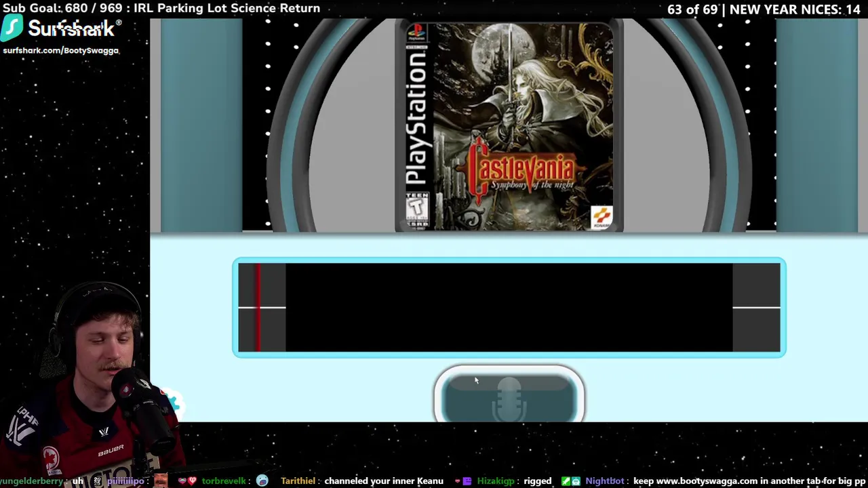
Task: Click the red playhead marker in waveform
Action: (x=258, y=307)
